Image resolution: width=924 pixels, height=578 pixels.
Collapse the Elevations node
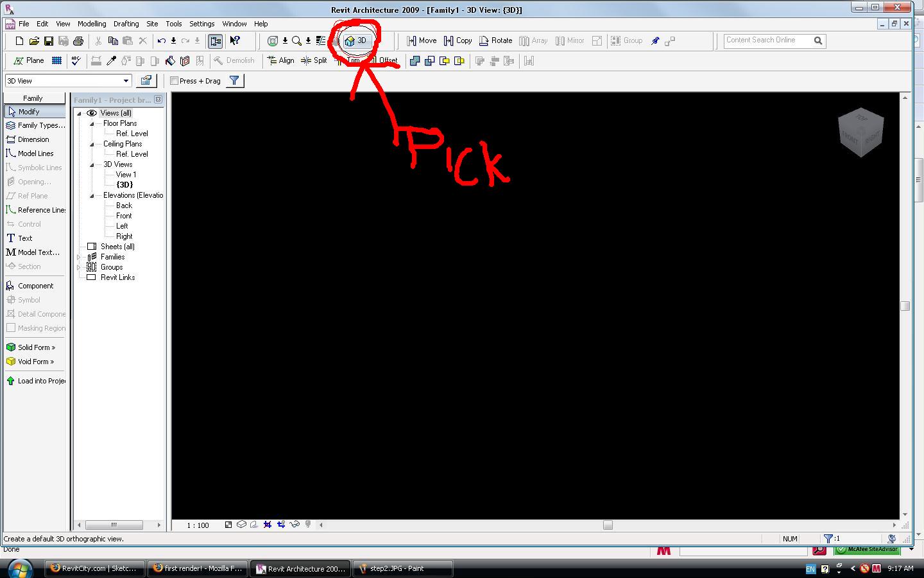point(92,195)
